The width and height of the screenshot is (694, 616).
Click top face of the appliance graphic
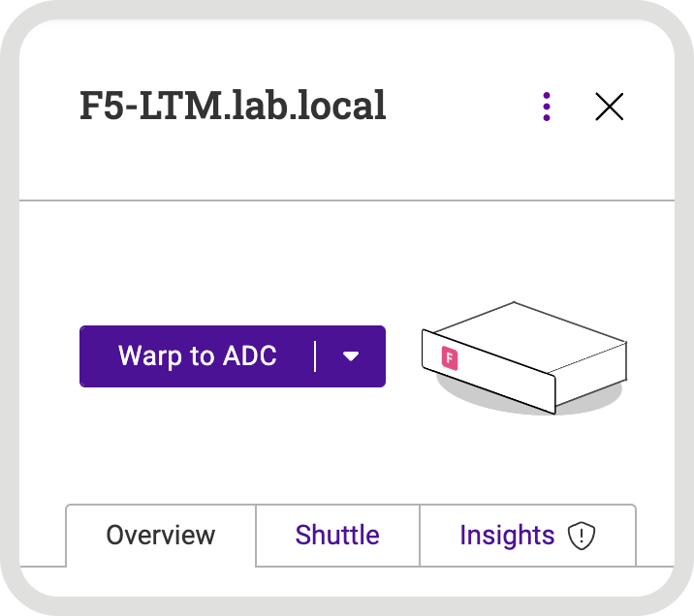pyautogui.click(x=530, y=337)
